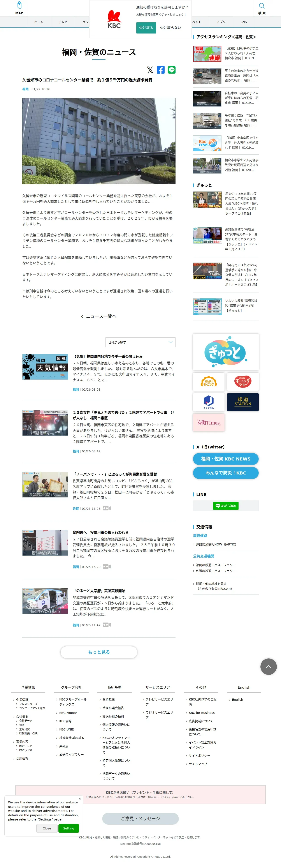Open the 有働Times program logo

[x=209, y=423]
